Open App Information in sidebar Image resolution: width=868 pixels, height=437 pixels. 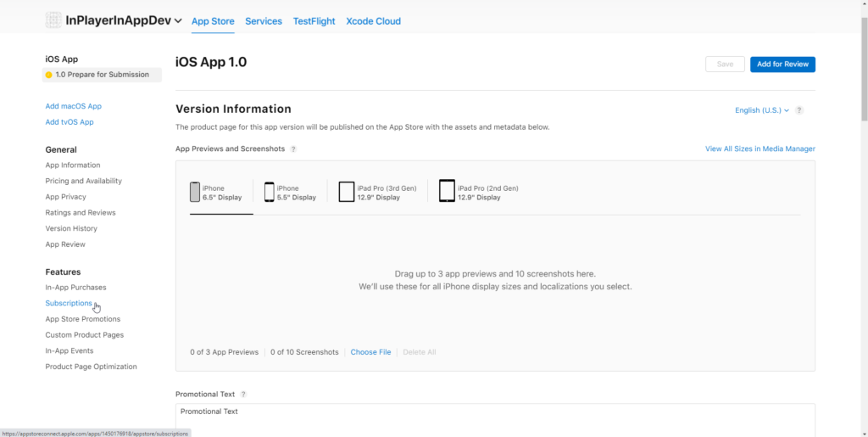click(73, 165)
